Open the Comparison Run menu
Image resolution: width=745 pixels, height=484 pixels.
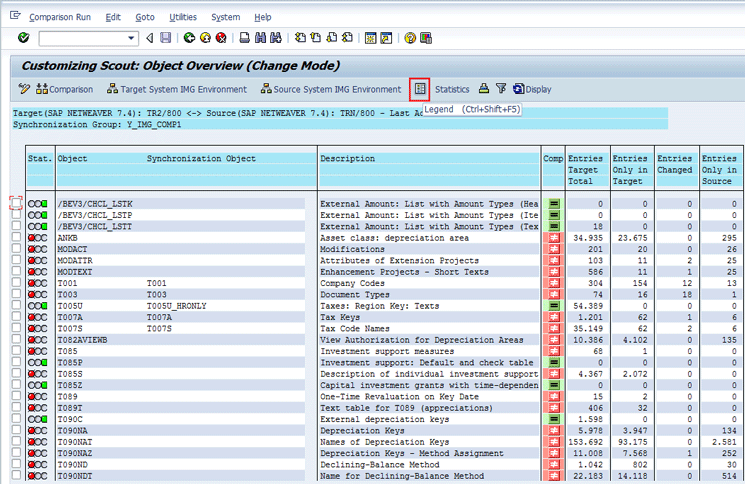(59, 17)
